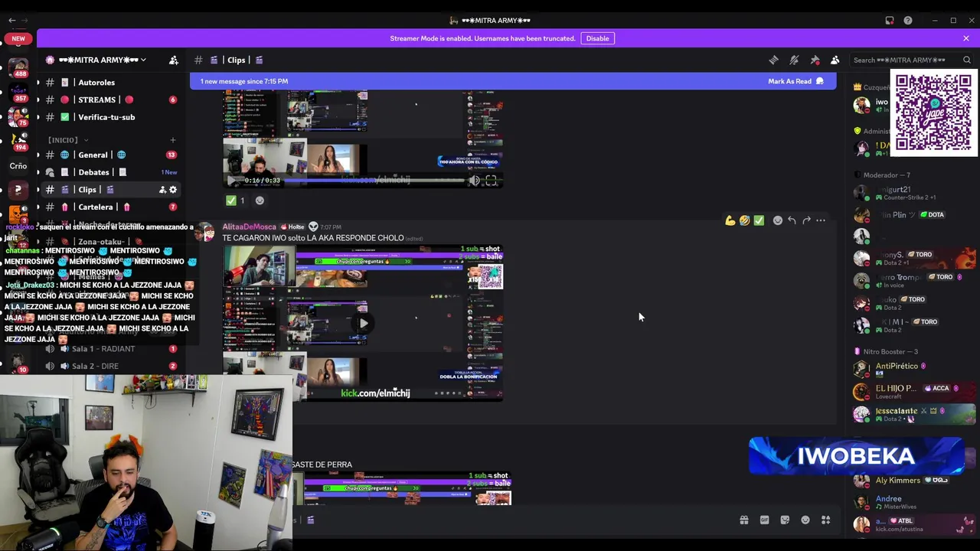The image size is (980, 551).
Task: React with green checkmark in hover toolbar
Action: pyautogui.click(x=759, y=220)
